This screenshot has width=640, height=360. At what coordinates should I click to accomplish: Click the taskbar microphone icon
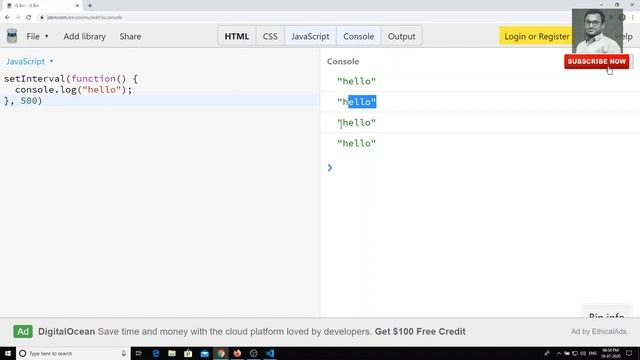[x=124, y=353]
